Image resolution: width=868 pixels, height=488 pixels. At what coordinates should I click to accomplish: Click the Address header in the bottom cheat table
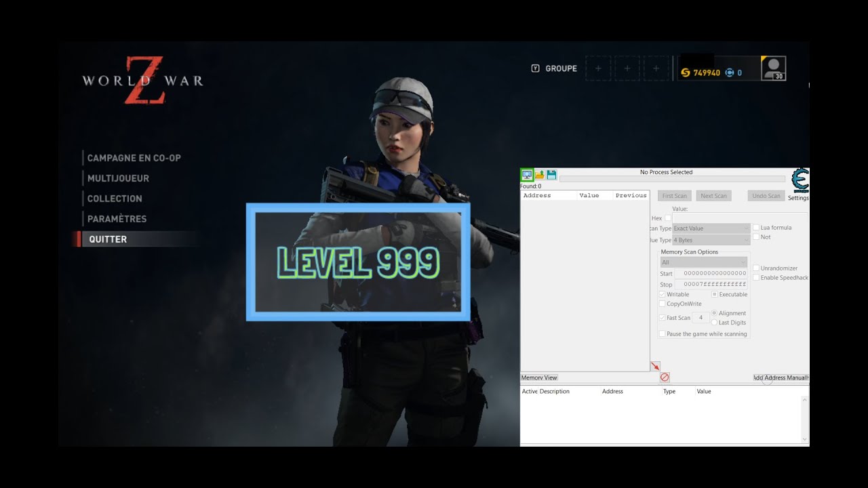[x=612, y=391]
